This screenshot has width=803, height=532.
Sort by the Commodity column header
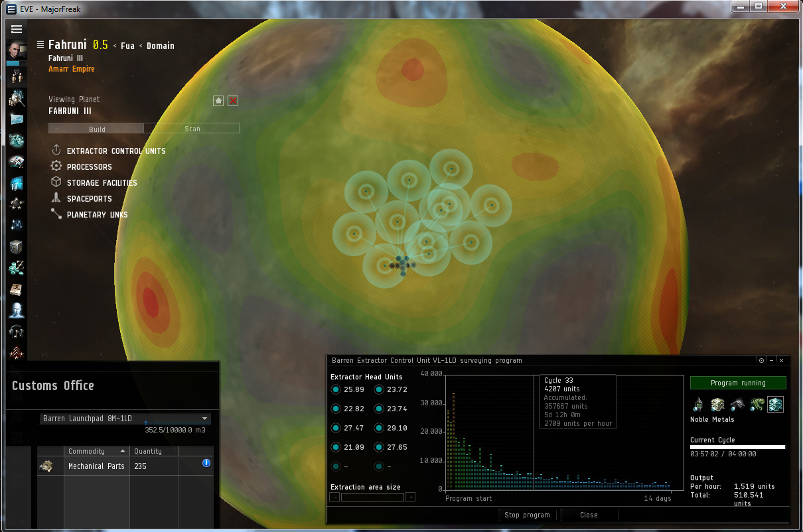point(96,451)
